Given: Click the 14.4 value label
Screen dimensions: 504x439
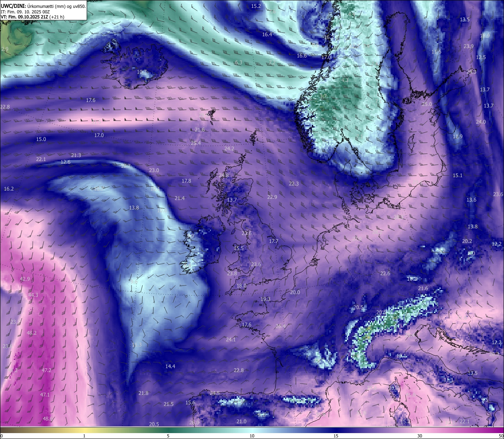Looking at the screenshot, I should coord(170,367).
